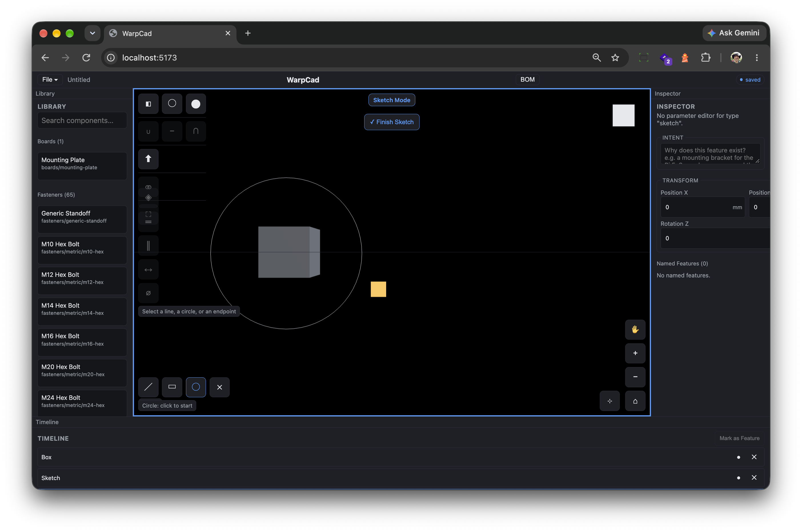Pick the diameter symbol dimension tool

148,293
